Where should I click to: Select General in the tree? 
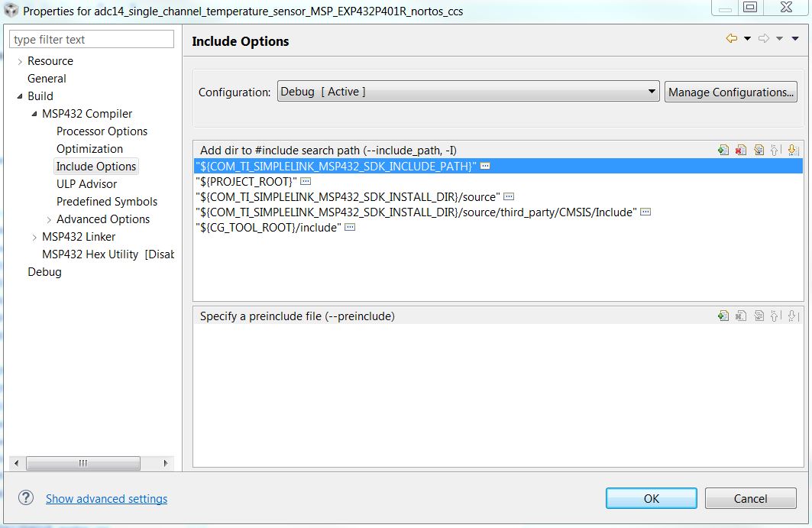click(47, 78)
